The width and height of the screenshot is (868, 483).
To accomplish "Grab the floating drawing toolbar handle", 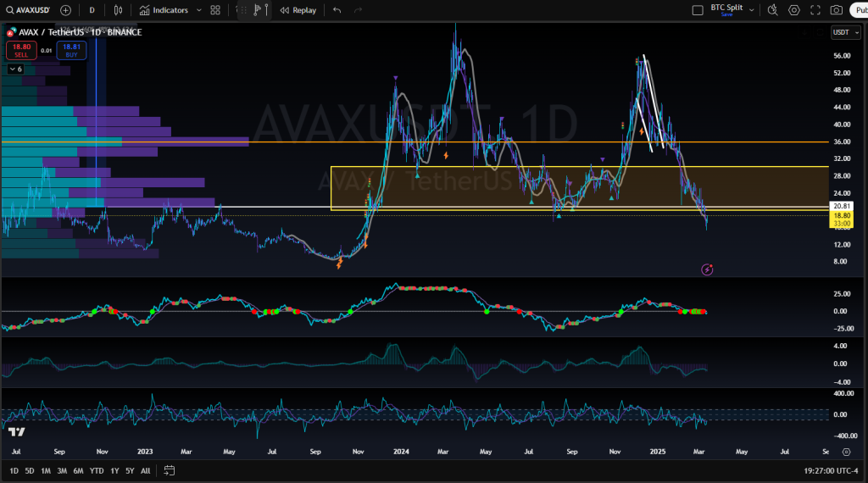I will [243, 10].
